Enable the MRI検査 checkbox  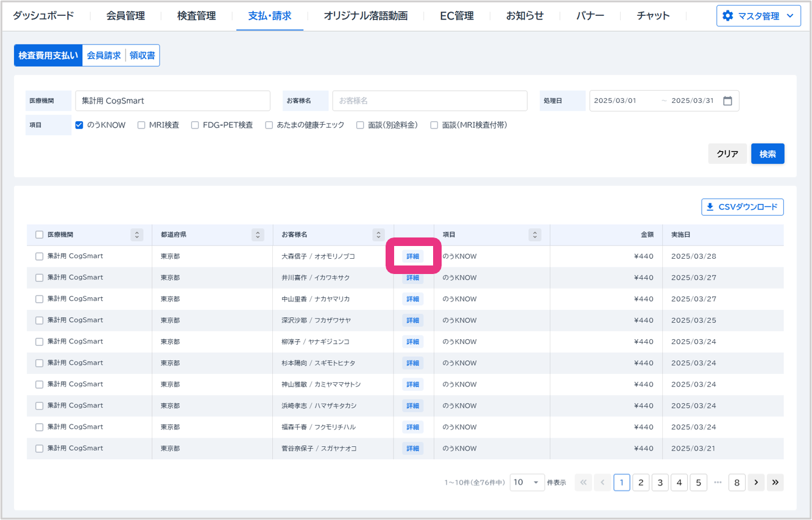[141, 125]
